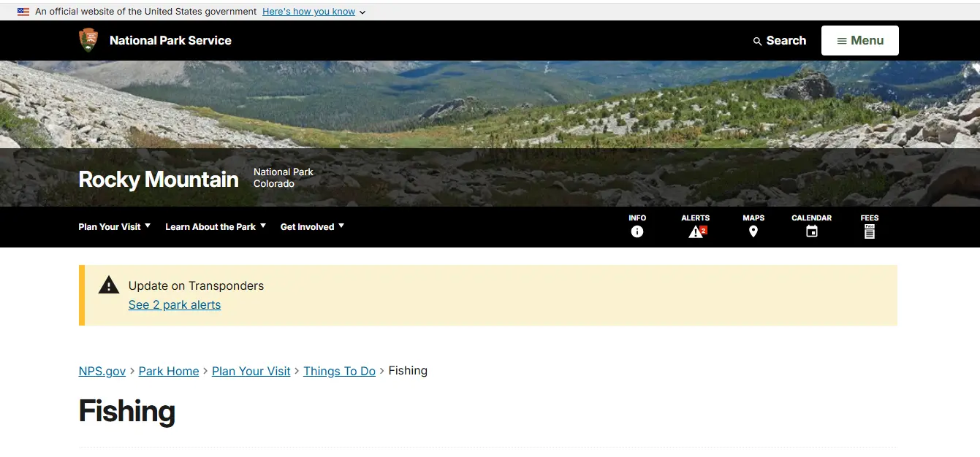980x457 pixels.
Task: Click the INFO label text
Action: (637, 218)
